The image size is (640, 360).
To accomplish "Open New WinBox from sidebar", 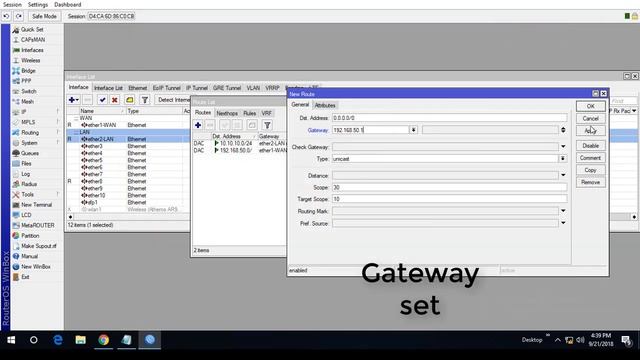I will pyautogui.click(x=36, y=267).
